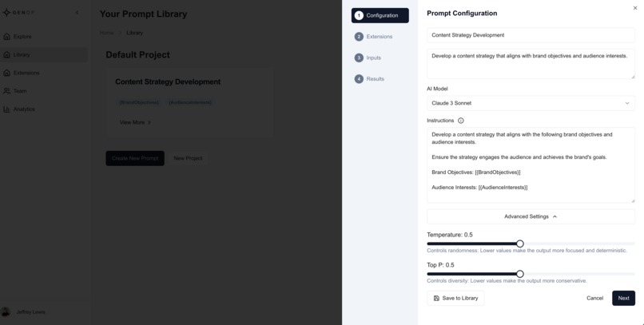Viewport: 644px width, 325px height.
Task: Click the Team people icon in sidebar
Action: (6, 91)
